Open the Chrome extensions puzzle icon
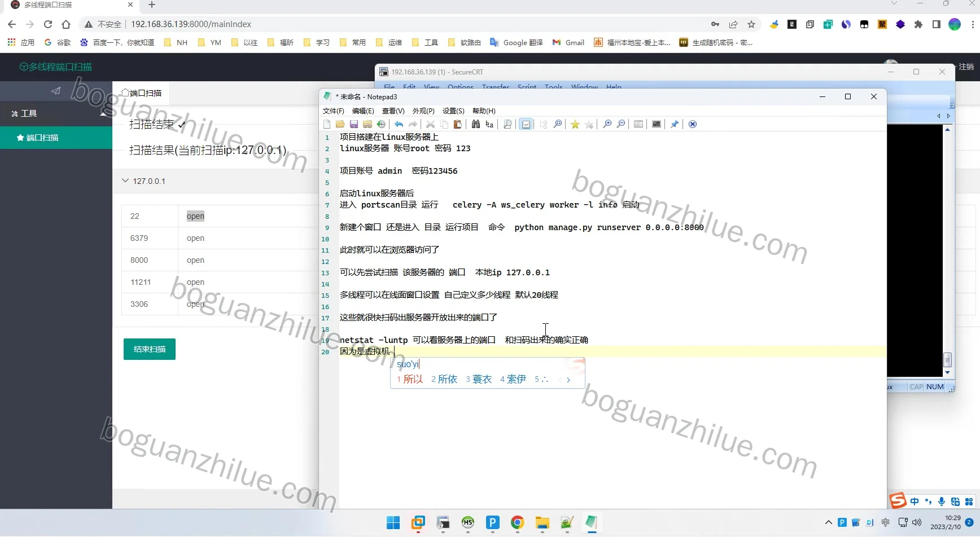 pos(918,24)
